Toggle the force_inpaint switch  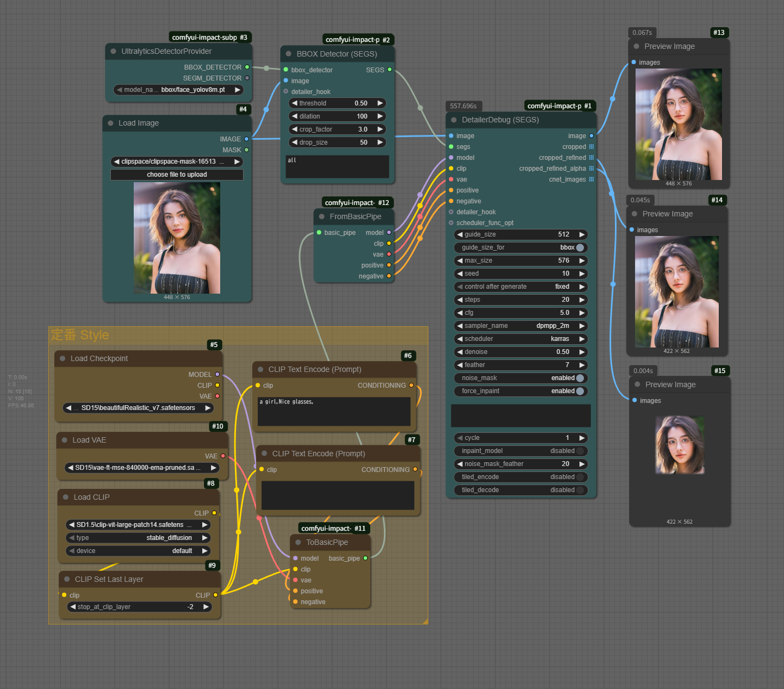[x=580, y=391]
